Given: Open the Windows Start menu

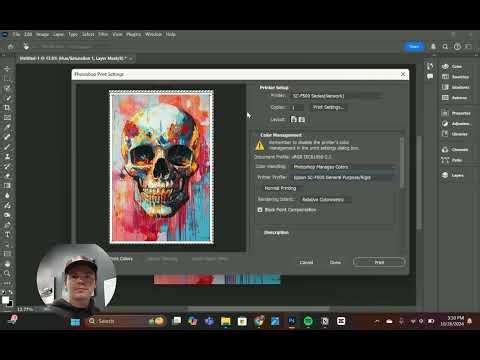Looking at the screenshot, I should [75, 321].
